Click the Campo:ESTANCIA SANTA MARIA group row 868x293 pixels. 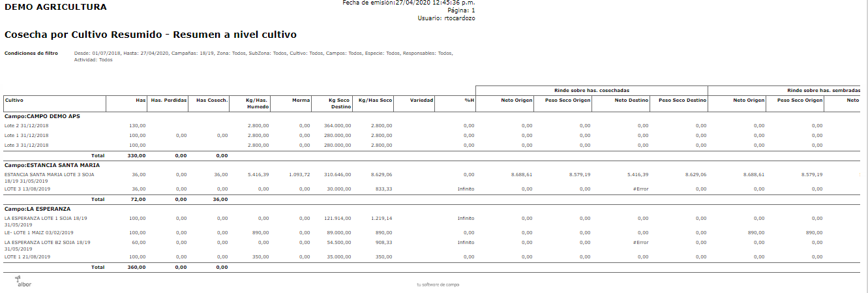pos(52,165)
